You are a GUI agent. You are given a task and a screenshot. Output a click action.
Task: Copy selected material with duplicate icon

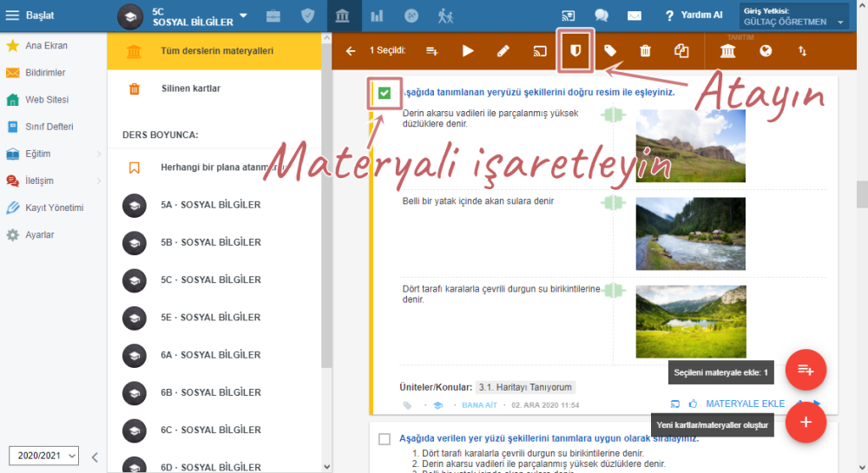pos(681,51)
